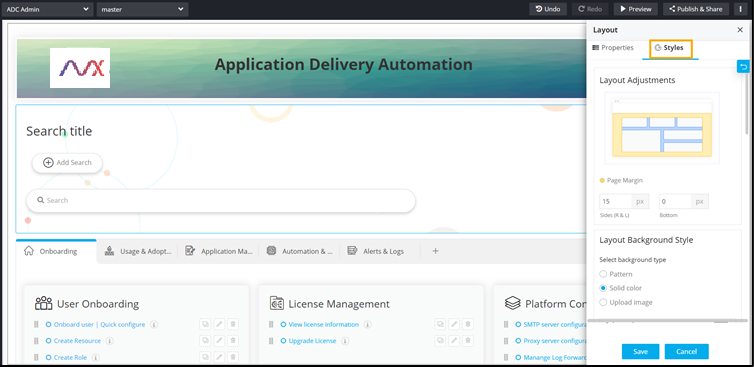The width and height of the screenshot is (754, 367).
Task: Select the Pattern background type
Action: pos(603,274)
